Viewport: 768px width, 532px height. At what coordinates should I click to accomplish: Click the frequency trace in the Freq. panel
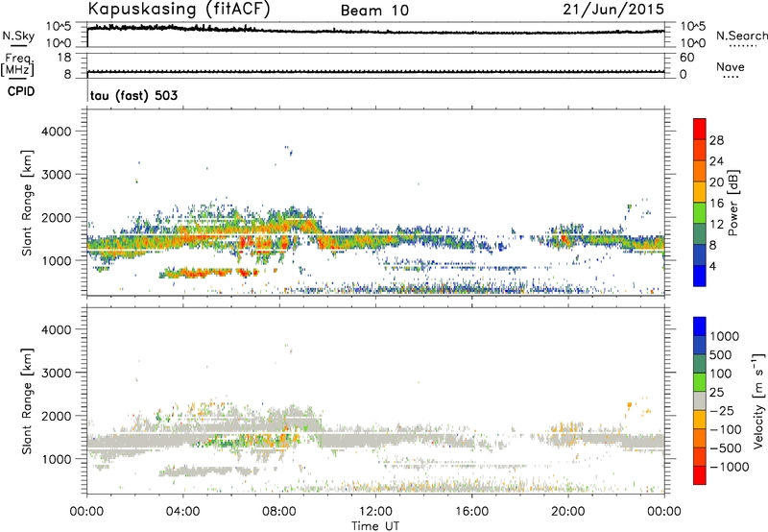(375, 71)
